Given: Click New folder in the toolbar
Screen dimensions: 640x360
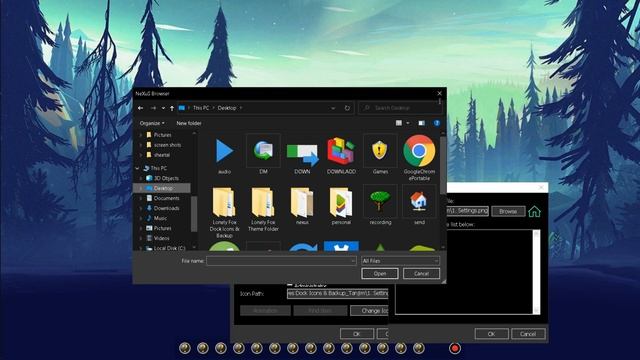Looking at the screenshot, I should [189, 123].
